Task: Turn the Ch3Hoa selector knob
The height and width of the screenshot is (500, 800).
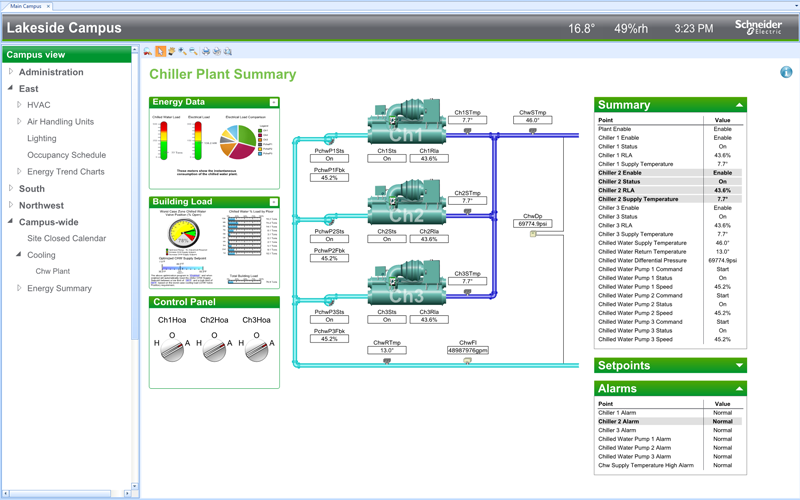Action: tap(257, 349)
